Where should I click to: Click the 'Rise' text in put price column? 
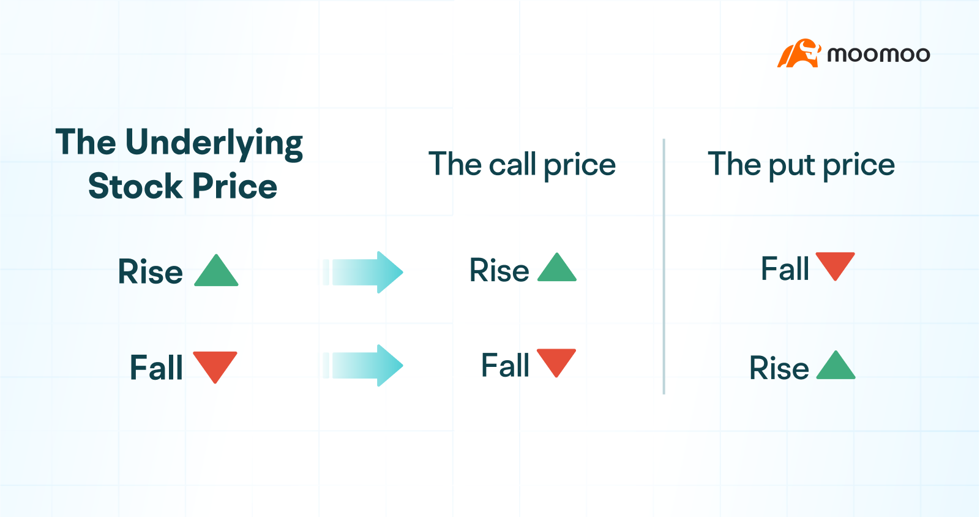779,368
